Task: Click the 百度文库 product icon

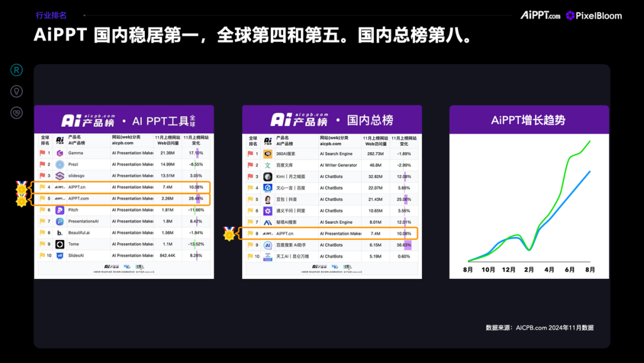Action: click(x=268, y=165)
